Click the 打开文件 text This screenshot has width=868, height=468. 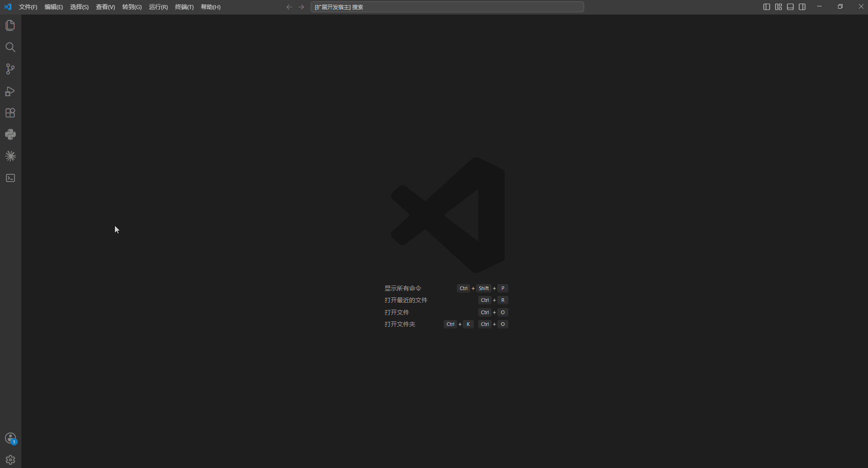point(397,312)
